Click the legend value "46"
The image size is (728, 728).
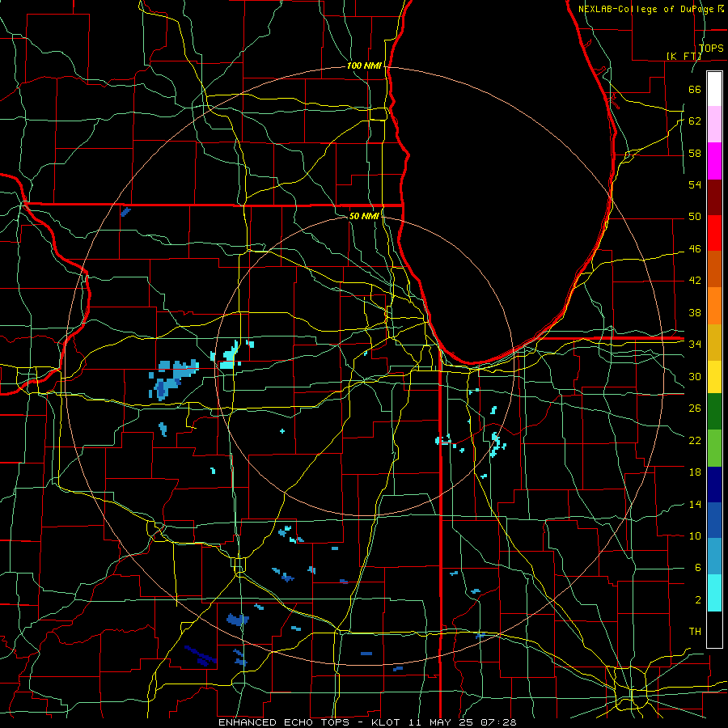[x=695, y=249]
